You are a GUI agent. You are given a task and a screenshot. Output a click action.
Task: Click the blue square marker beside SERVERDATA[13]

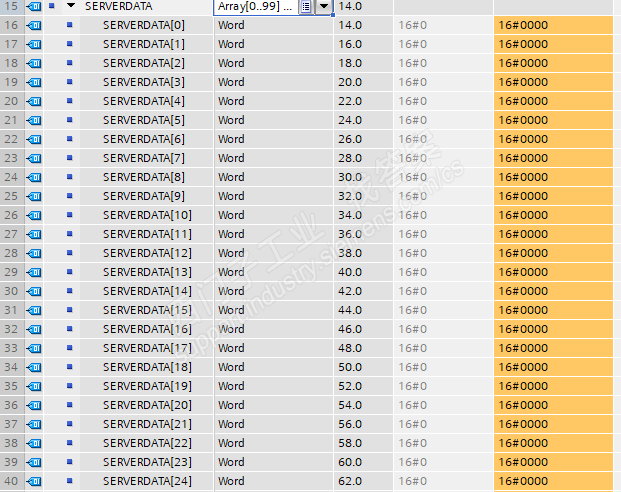tap(70, 272)
